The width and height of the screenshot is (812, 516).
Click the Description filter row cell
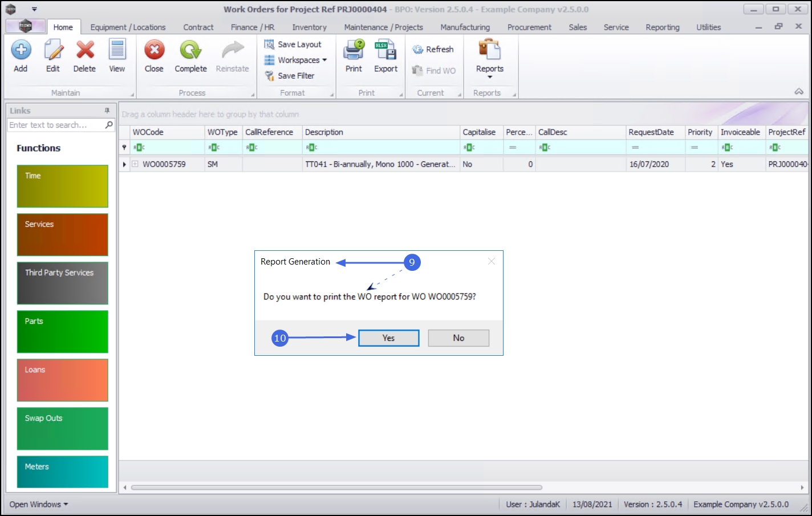tap(381, 148)
